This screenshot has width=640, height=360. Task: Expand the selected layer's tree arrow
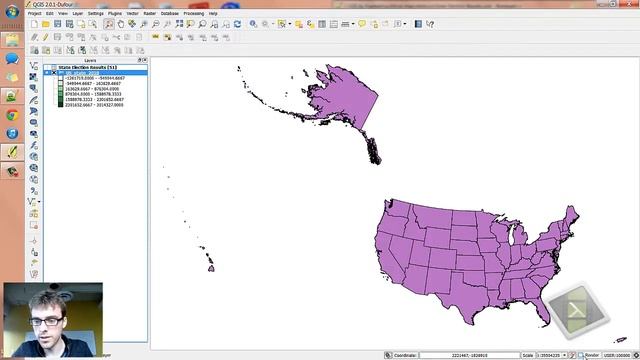(x=47, y=73)
